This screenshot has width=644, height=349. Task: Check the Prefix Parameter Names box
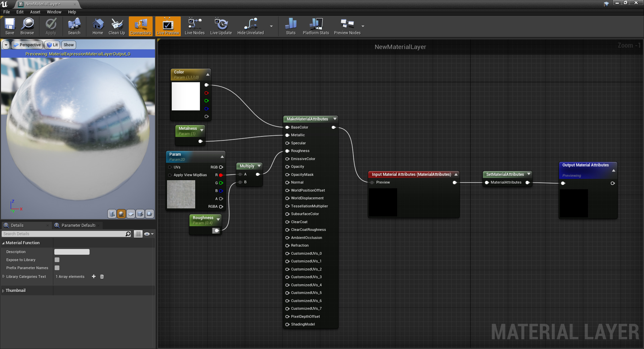coord(57,268)
